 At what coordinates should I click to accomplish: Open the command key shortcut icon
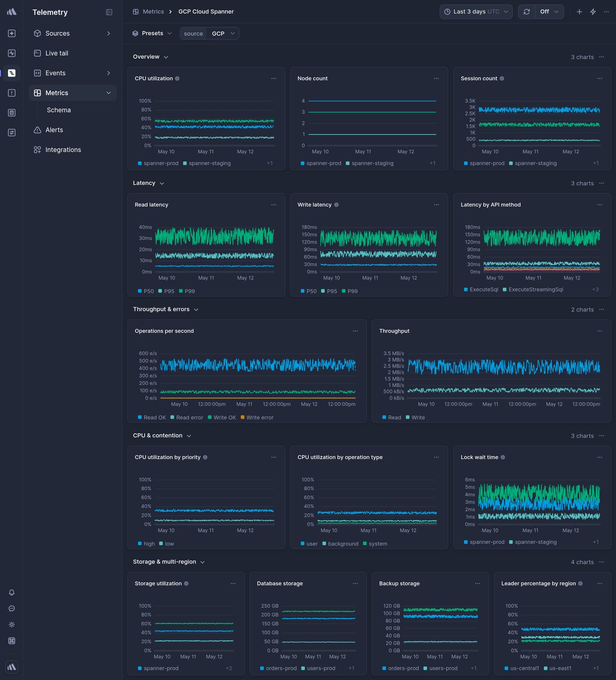[12, 641]
